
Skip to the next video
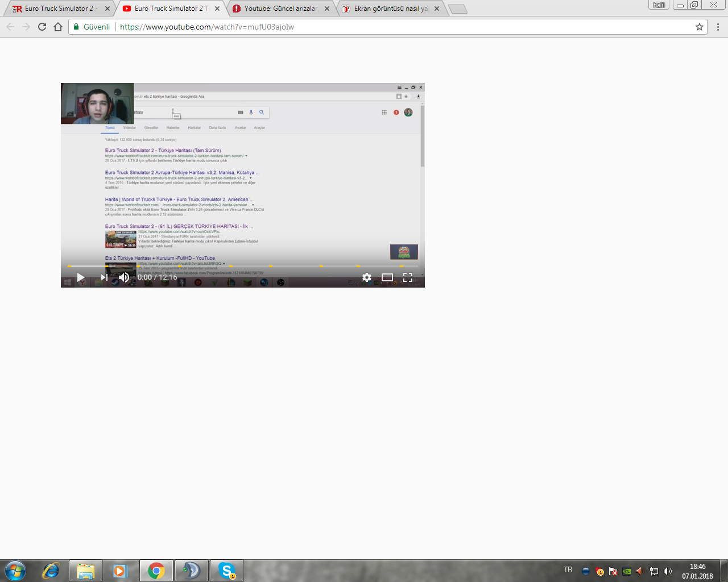click(104, 277)
